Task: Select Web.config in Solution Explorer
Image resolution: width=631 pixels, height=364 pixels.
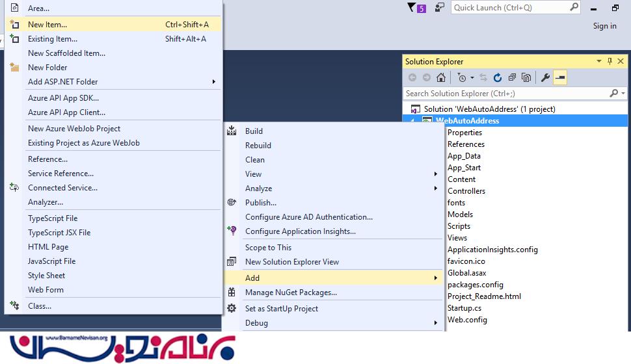Action: click(467, 320)
